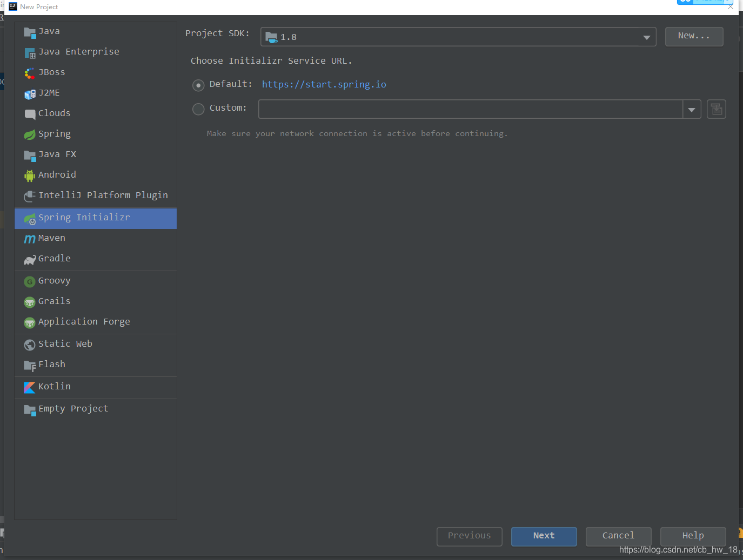
Task: Focus the Custom URL input field
Action: pyautogui.click(x=470, y=109)
